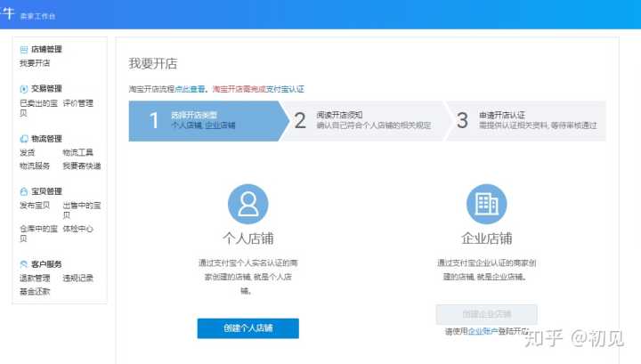Go to step 2 阅读开店须知

[361, 120]
